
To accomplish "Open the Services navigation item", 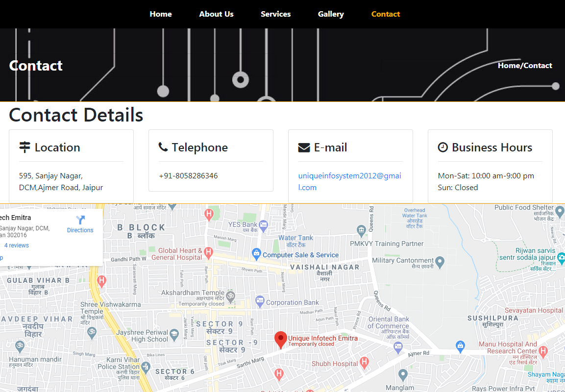I will click(x=275, y=14).
